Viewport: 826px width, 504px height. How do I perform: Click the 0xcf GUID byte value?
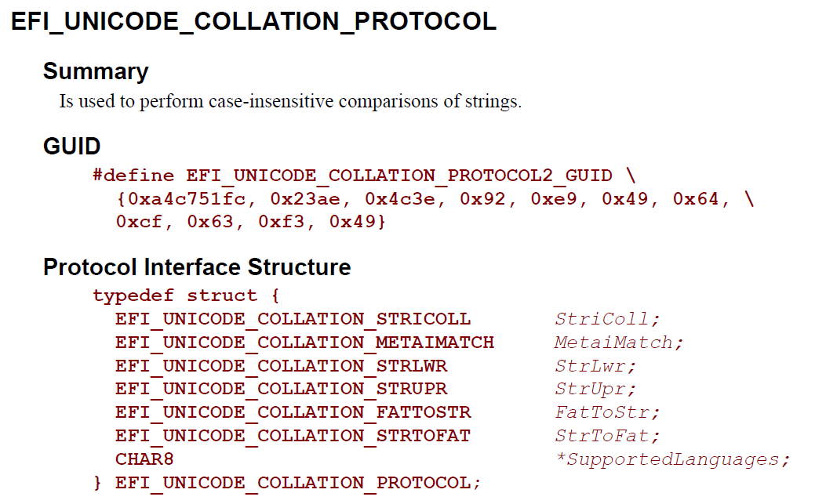(x=139, y=222)
